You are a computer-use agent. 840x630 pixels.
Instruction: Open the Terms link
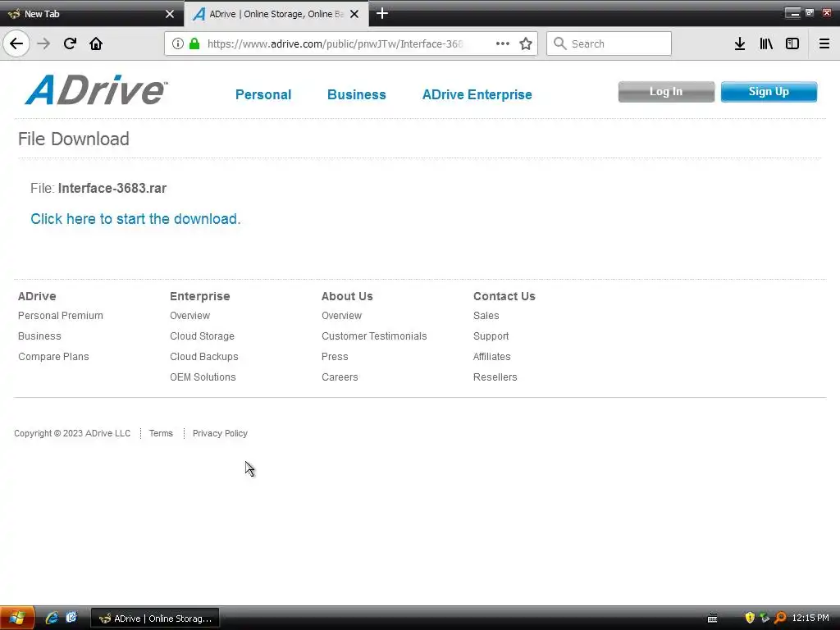tap(161, 433)
